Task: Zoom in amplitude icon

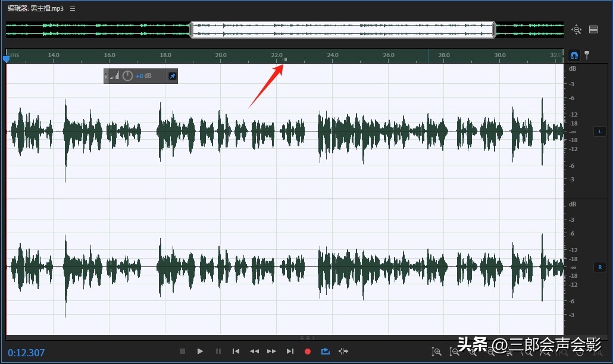Action: 437,352
